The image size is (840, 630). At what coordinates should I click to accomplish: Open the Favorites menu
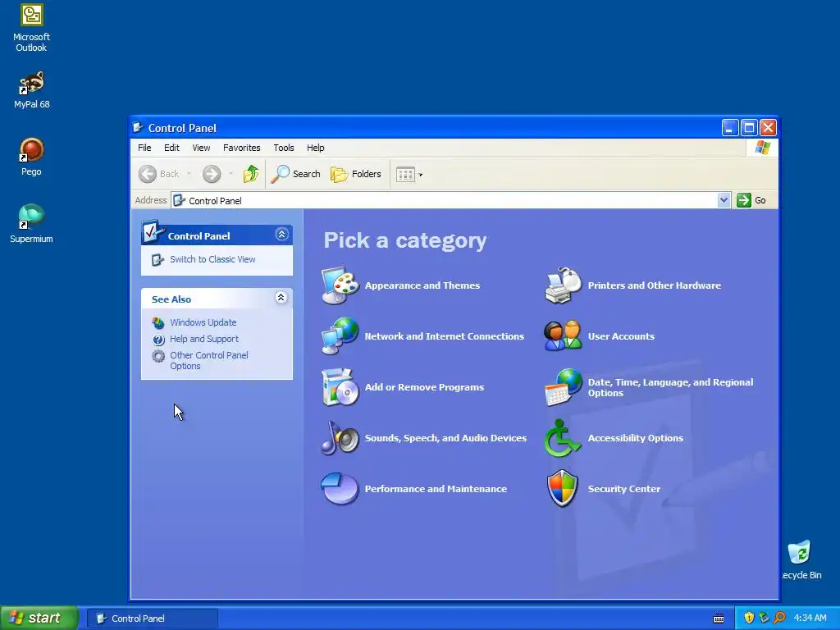(x=242, y=148)
